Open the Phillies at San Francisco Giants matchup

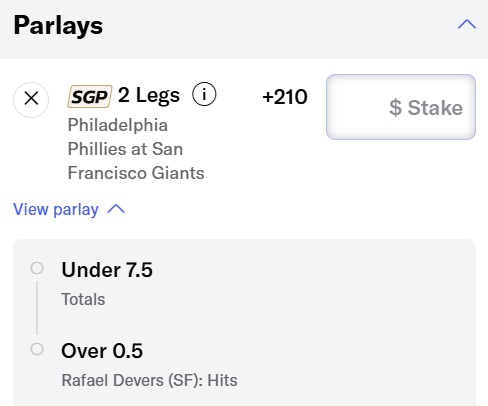click(136, 149)
